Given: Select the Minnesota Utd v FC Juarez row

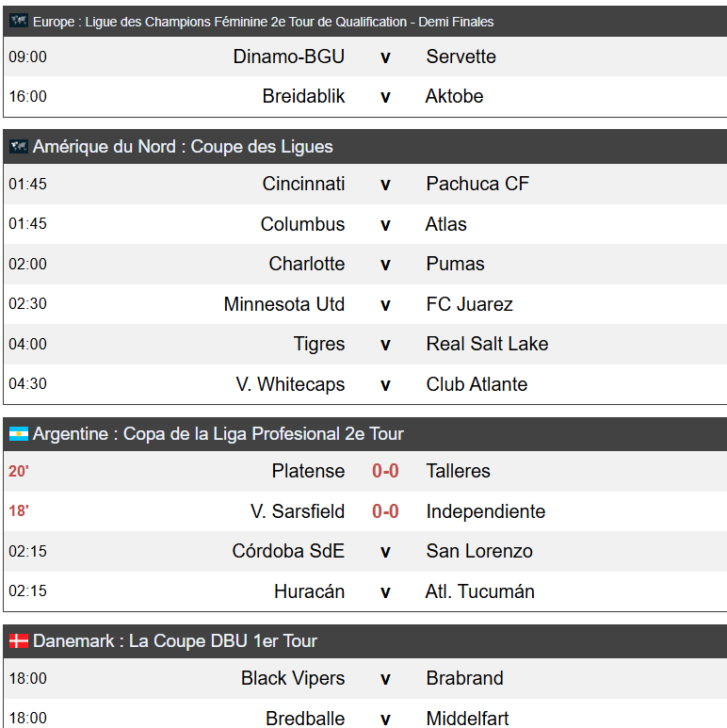Looking at the screenshot, I should [364, 304].
